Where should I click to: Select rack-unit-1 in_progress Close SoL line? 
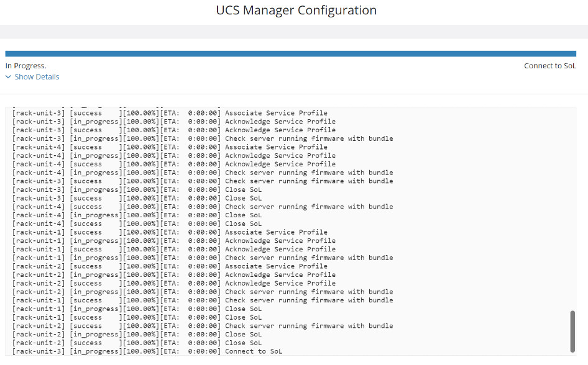[137, 309]
